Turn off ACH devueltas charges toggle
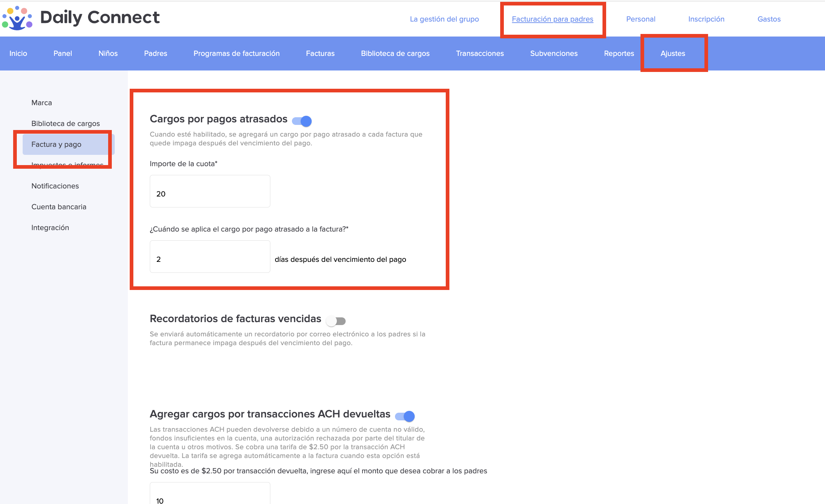Image resolution: width=825 pixels, height=504 pixels. pyautogui.click(x=405, y=416)
